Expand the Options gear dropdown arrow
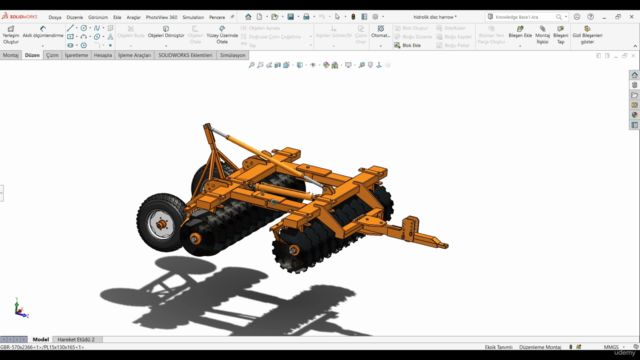The width and height of the screenshot is (640, 360). coord(383,17)
